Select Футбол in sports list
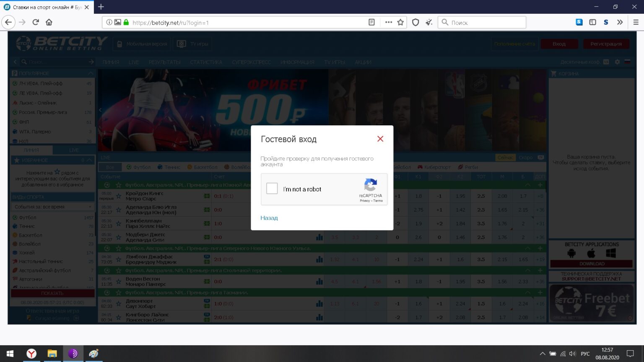 tap(28, 217)
